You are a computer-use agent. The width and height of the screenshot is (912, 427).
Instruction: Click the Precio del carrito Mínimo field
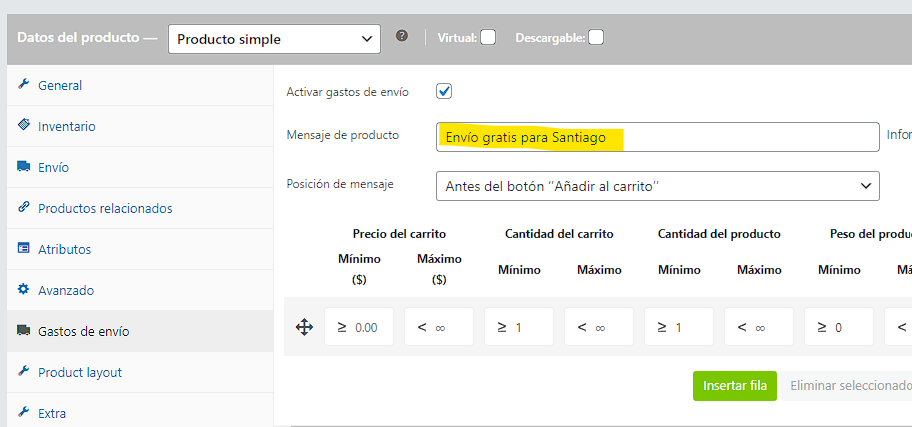pyautogui.click(x=359, y=327)
